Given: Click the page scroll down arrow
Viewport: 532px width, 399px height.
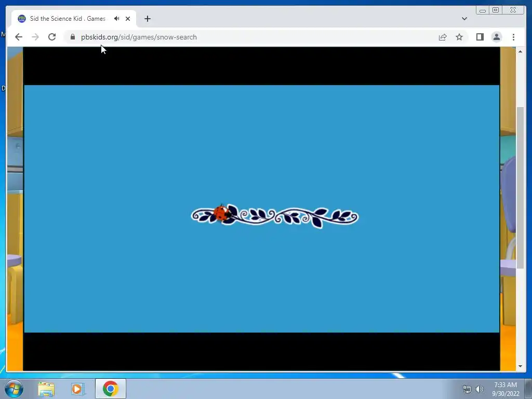Looking at the screenshot, I should (x=520, y=366).
